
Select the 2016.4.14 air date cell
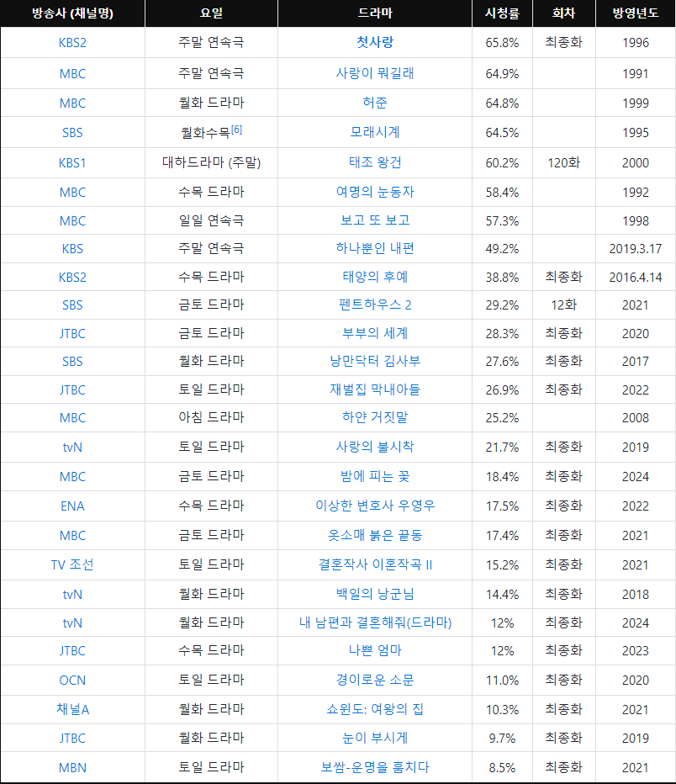click(636, 278)
